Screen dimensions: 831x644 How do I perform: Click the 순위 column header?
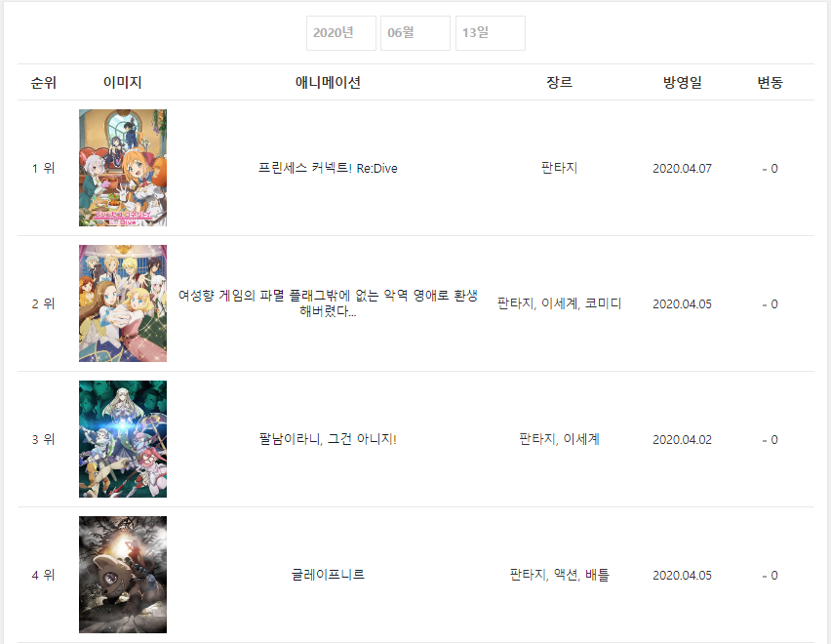click(x=44, y=83)
